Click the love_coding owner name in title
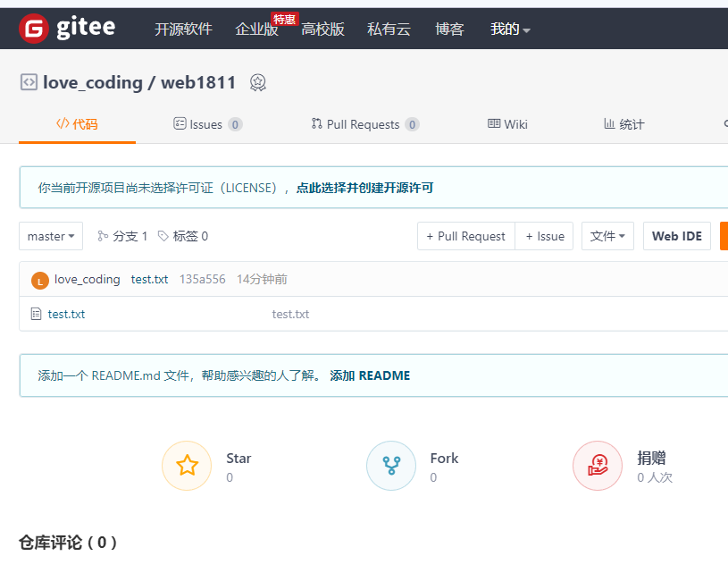The width and height of the screenshot is (728, 573). click(x=93, y=83)
